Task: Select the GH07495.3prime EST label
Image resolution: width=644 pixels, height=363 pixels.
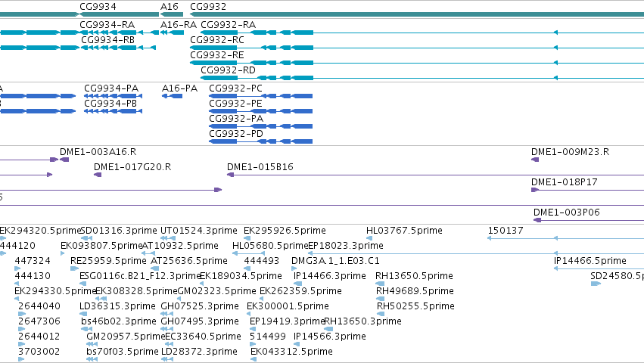Action: pos(200,322)
